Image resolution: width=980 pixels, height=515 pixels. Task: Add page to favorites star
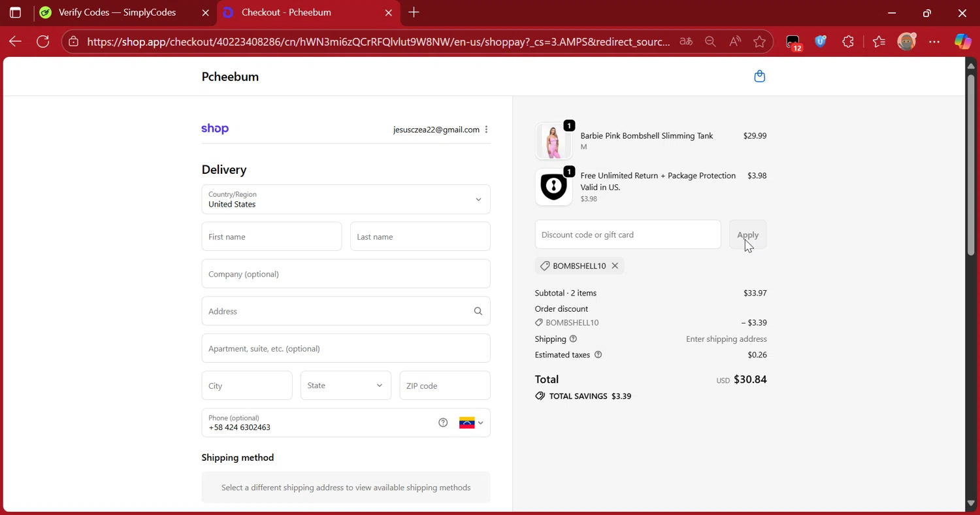click(x=759, y=42)
